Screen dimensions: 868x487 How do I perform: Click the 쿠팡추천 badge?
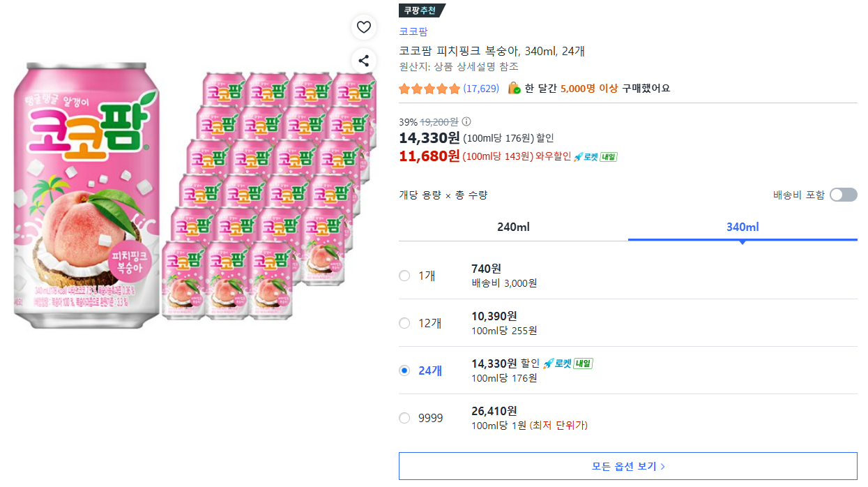421,10
